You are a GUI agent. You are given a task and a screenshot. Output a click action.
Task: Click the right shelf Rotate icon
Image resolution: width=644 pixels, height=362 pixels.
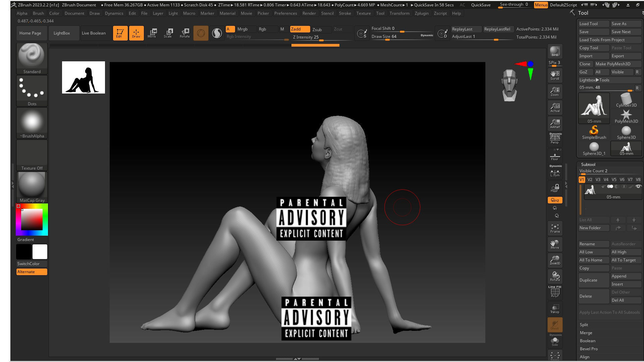point(555,276)
